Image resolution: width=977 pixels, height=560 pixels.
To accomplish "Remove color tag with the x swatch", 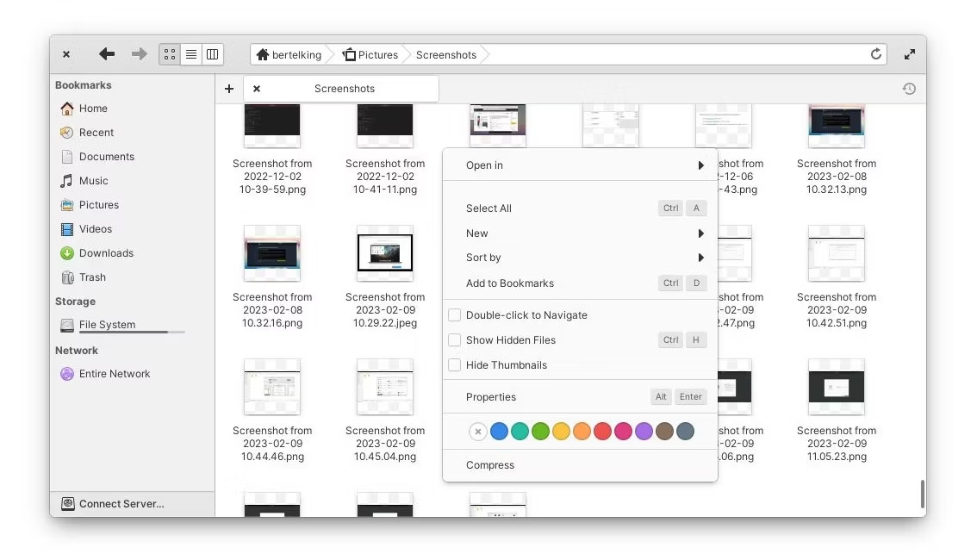I will coord(478,431).
